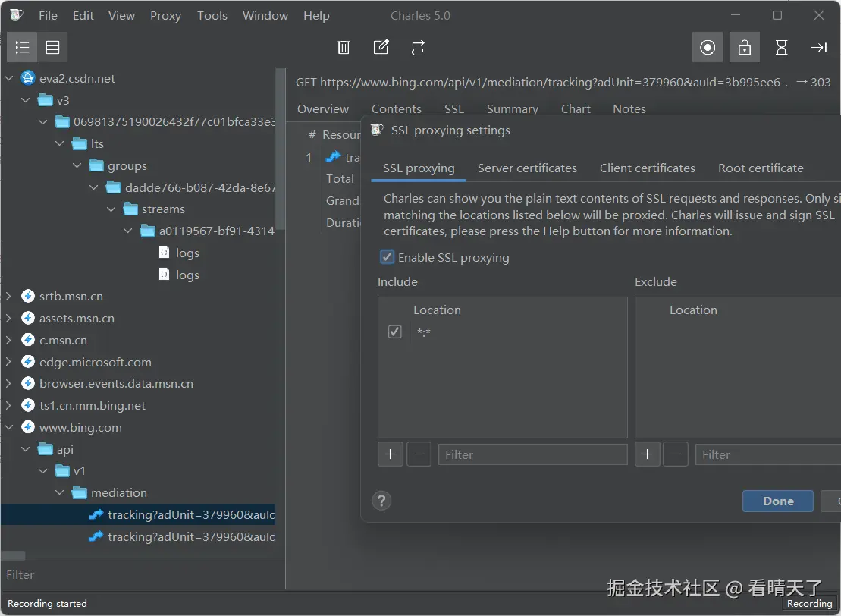This screenshot has height=616, width=841.
Task: Collapse the www.bing.com node
Action: [x=8, y=428]
